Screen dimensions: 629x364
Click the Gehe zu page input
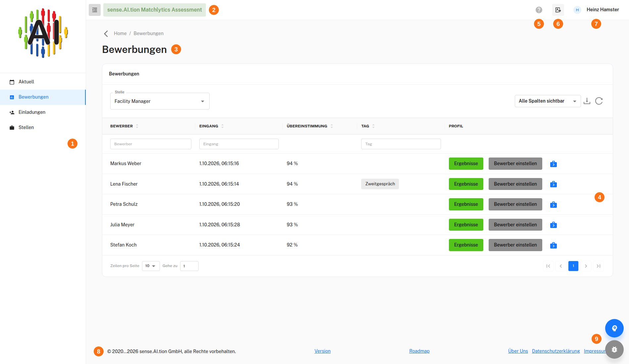pyautogui.click(x=189, y=266)
